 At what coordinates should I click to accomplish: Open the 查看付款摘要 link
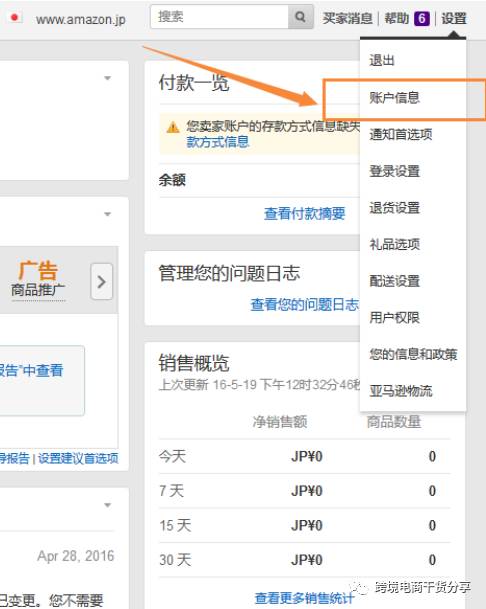[x=305, y=214]
